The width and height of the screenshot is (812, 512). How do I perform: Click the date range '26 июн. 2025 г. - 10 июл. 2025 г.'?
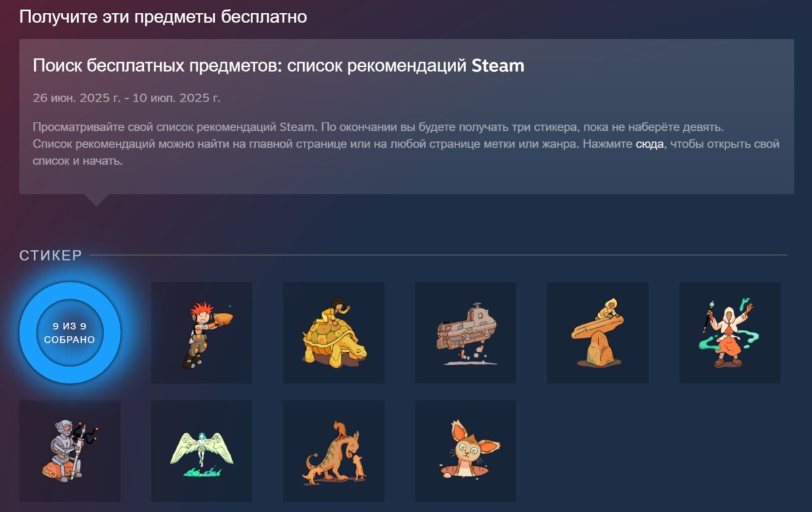pyautogui.click(x=127, y=98)
